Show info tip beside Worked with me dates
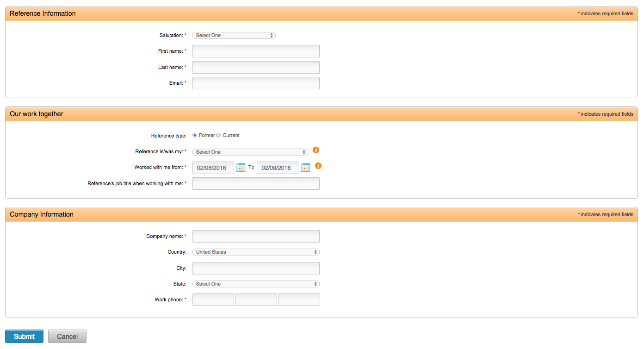 [x=318, y=166]
